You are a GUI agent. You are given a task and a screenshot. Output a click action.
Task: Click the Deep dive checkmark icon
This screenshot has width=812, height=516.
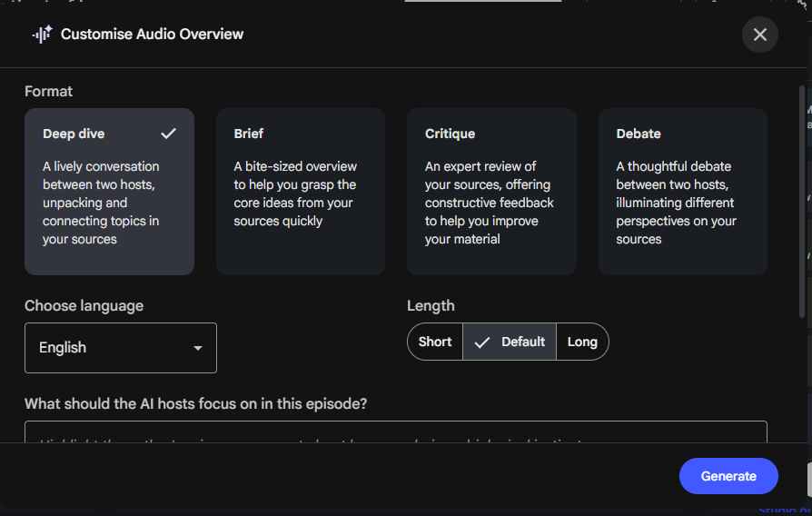point(168,134)
